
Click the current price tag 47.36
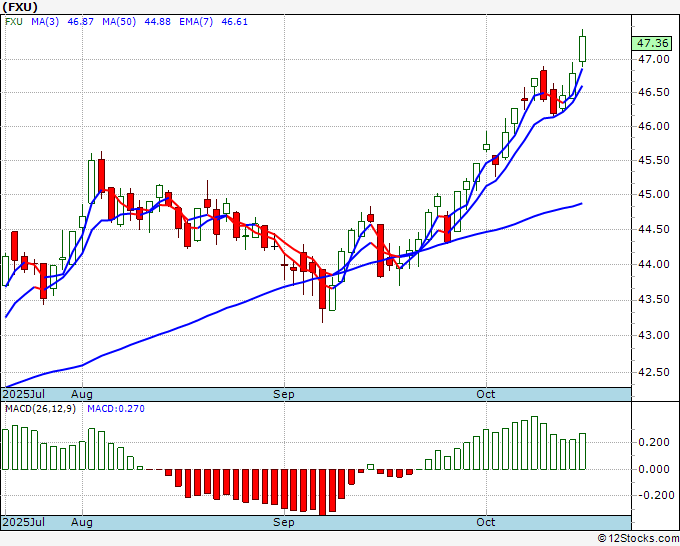[652, 43]
